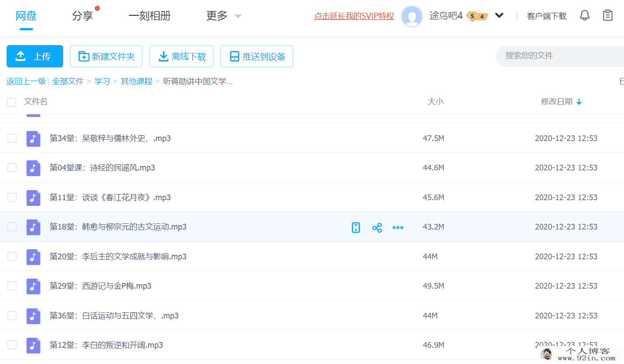Share the 第18堂 韩愈与柳宗元 file

pyautogui.click(x=377, y=227)
